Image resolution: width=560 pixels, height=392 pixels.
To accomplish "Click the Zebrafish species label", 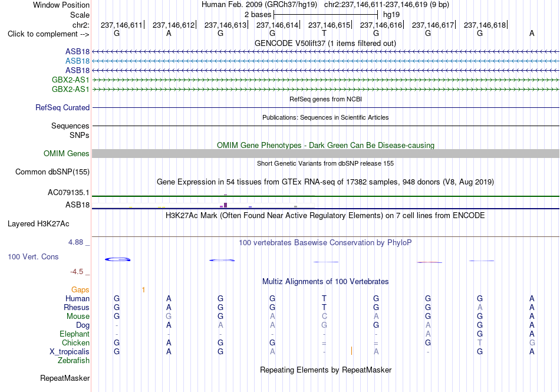I will tap(74, 361).
